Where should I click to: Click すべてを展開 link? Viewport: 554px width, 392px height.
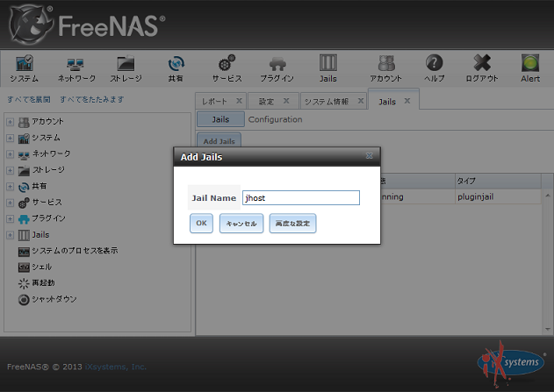click(x=29, y=99)
